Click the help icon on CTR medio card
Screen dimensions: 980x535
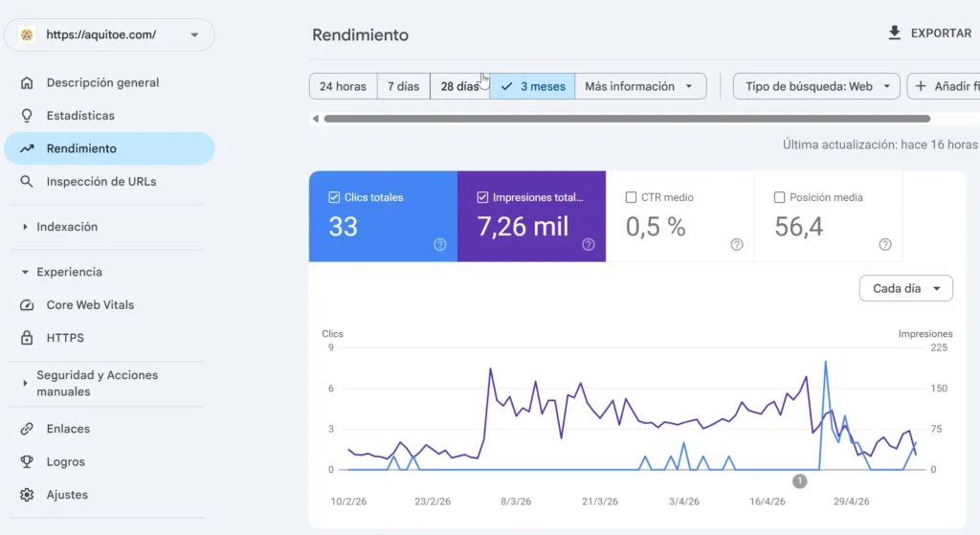(737, 244)
